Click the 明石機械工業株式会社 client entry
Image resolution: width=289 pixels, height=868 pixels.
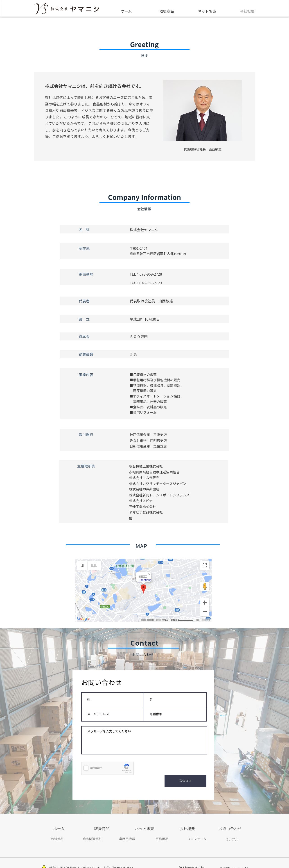point(146,466)
